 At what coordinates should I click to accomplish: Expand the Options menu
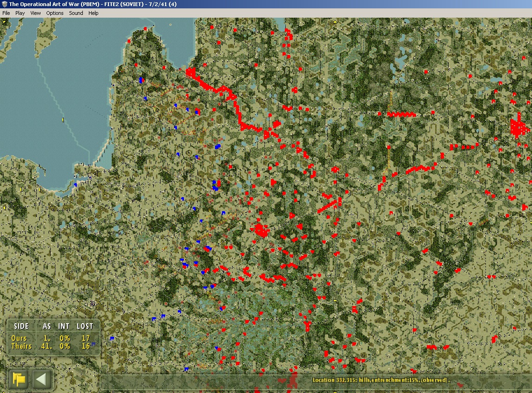[54, 13]
